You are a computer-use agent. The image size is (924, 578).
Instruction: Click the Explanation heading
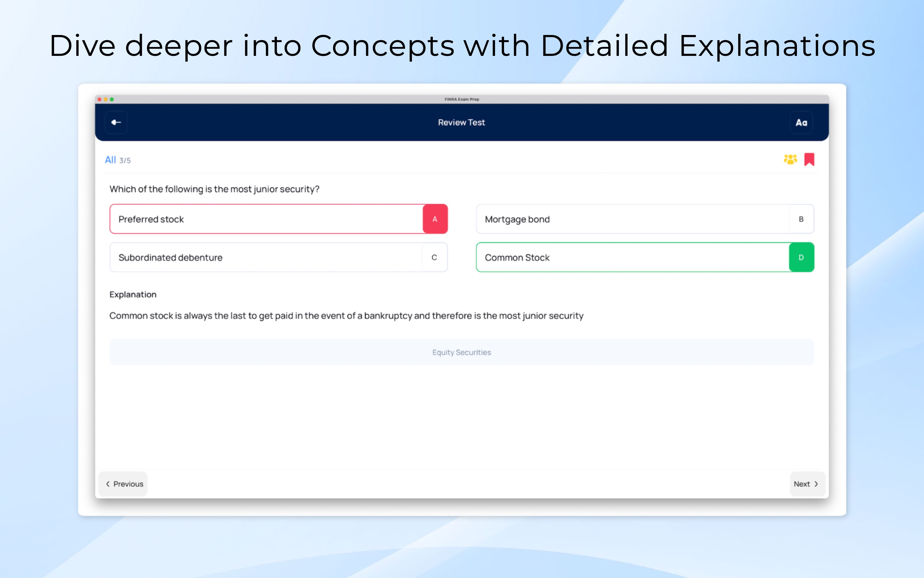pos(133,294)
